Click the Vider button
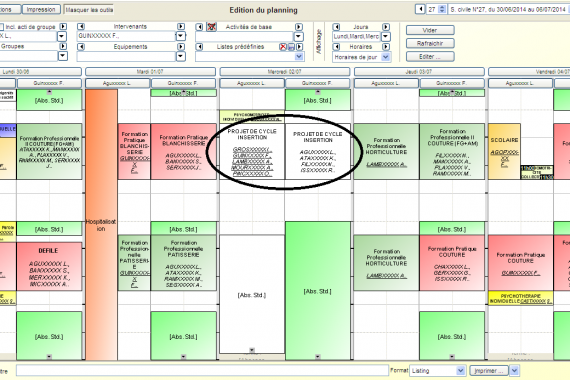 (430, 30)
